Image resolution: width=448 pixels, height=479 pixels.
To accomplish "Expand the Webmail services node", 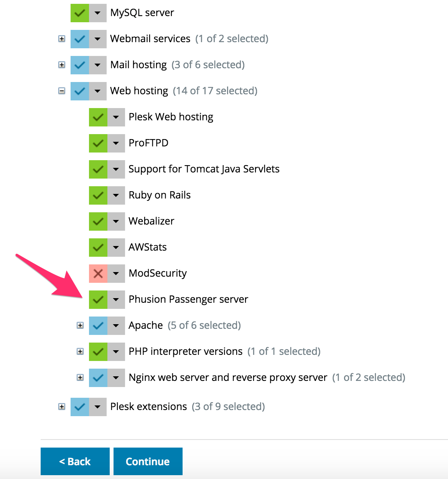I will [62, 39].
